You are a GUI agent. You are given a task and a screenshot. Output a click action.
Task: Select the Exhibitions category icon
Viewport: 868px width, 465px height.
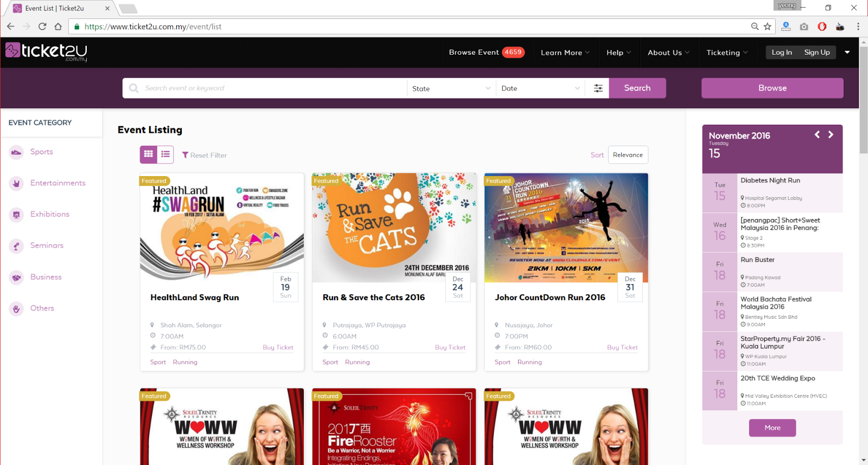[16, 215]
